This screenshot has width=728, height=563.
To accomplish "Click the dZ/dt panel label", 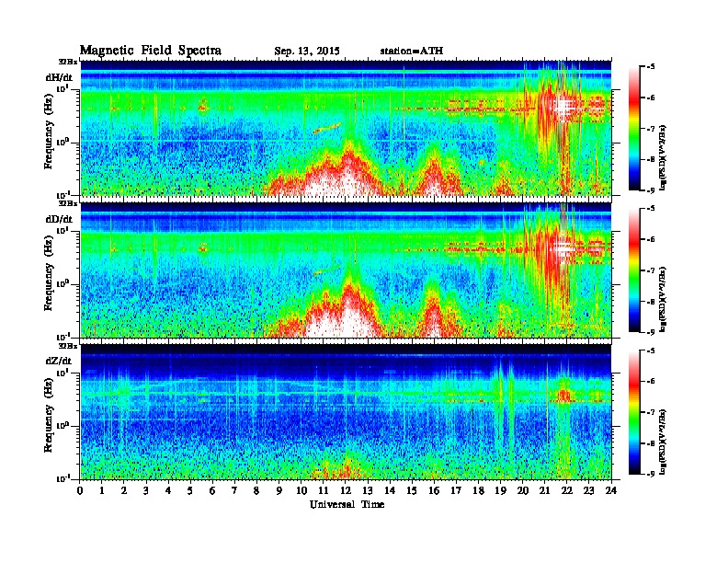I will 59,361.
